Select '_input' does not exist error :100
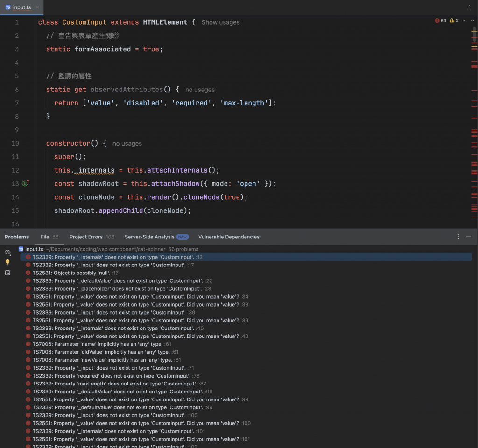The height and width of the screenshot is (448, 478). click(x=112, y=416)
